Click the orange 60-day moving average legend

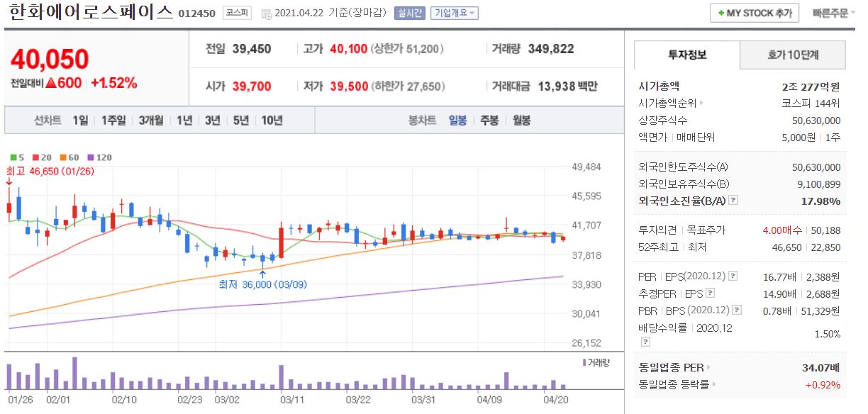pos(69,157)
